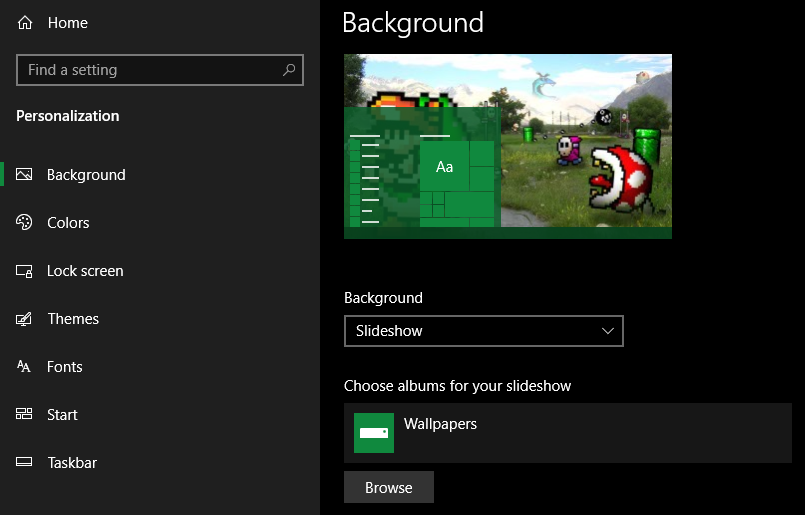This screenshot has height=515, width=805.
Task: Click the chevron arrow on Background combo box
Action: [x=607, y=331]
